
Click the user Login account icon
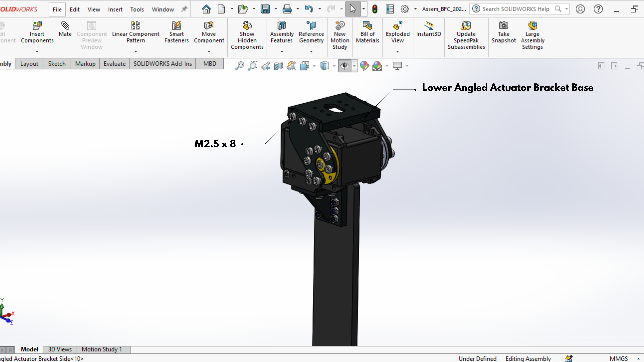(580, 9)
